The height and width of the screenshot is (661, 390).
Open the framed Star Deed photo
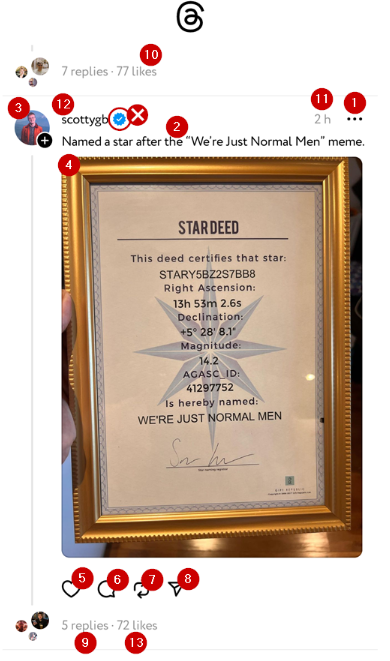point(212,357)
